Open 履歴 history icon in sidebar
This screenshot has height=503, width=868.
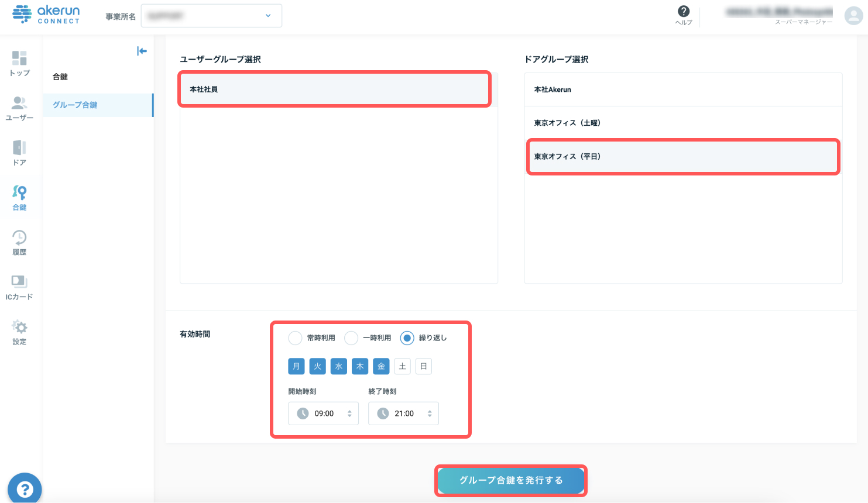coord(19,243)
